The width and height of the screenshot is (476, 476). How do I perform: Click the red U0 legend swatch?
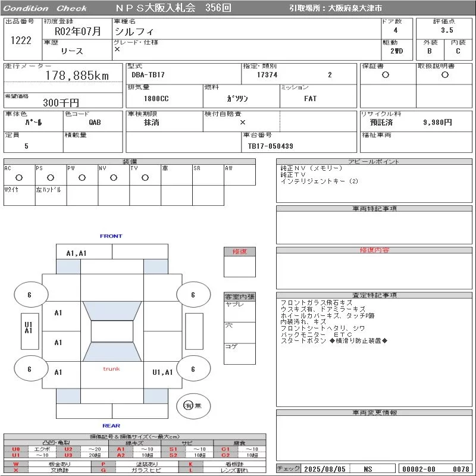pos(16,449)
